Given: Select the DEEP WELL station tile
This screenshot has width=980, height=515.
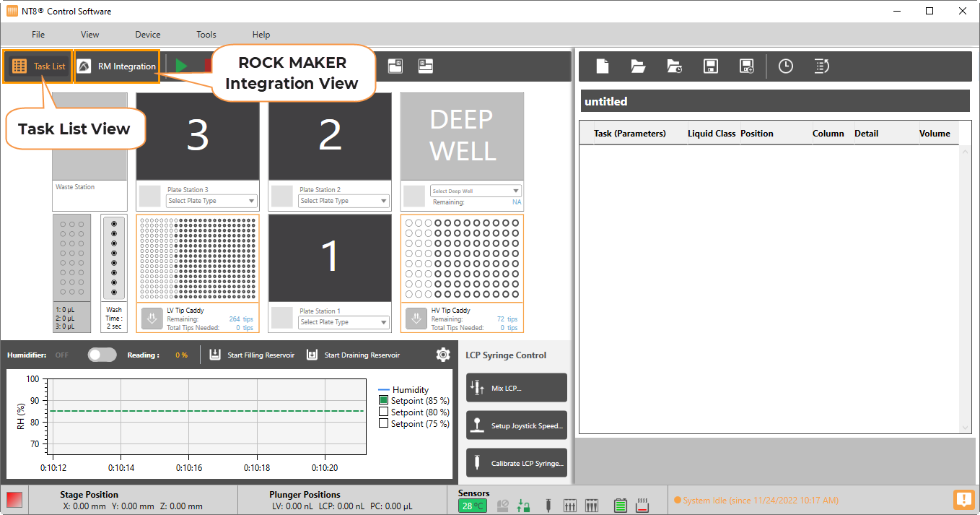Looking at the screenshot, I should pyautogui.click(x=462, y=137).
